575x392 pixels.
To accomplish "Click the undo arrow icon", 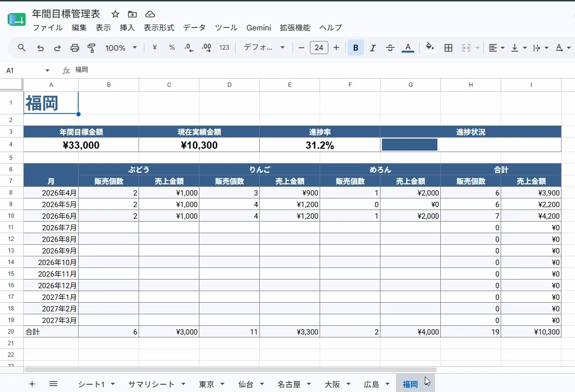I will click(x=41, y=48).
